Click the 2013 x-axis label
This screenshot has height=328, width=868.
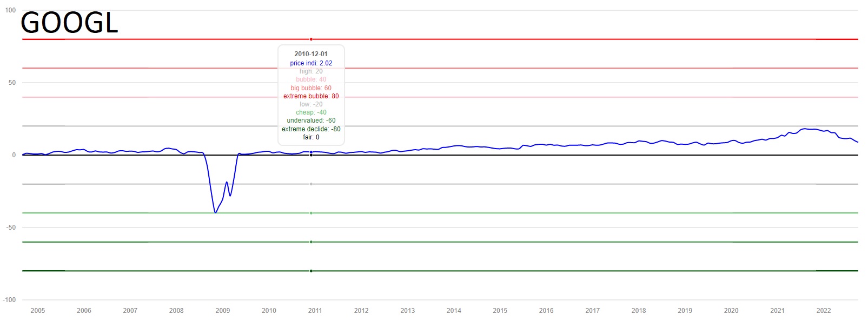408,311
